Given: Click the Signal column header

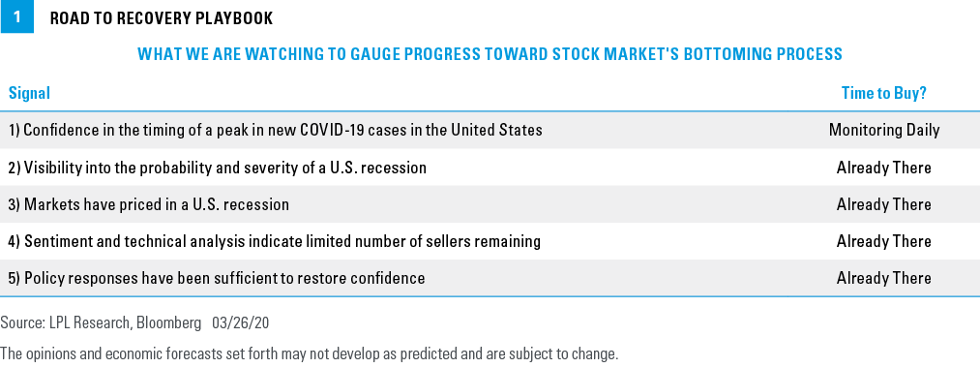Looking at the screenshot, I should pyautogui.click(x=29, y=93).
